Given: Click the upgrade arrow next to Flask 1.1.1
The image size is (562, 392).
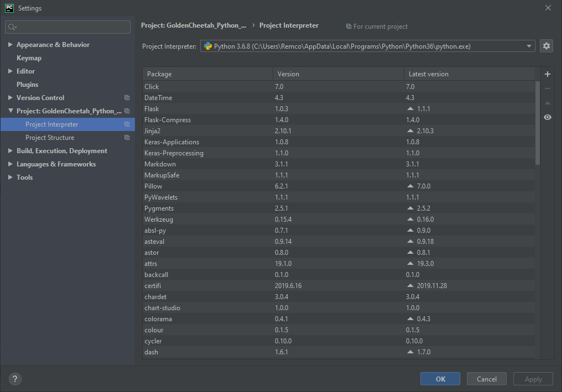Looking at the screenshot, I should click(410, 108).
